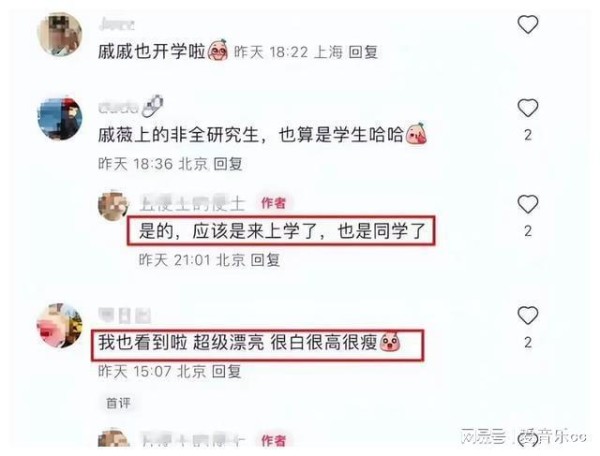Viewport: 600px width, 456px height.
Task: Open author username beside first 作者 tag
Action: 192,203
